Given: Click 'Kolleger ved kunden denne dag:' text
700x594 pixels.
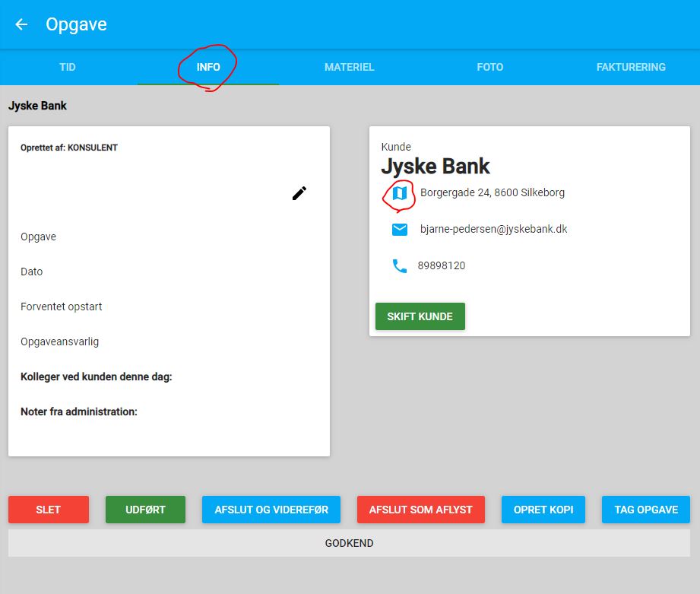Looking at the screenshot, I should [x=97, y=377].
